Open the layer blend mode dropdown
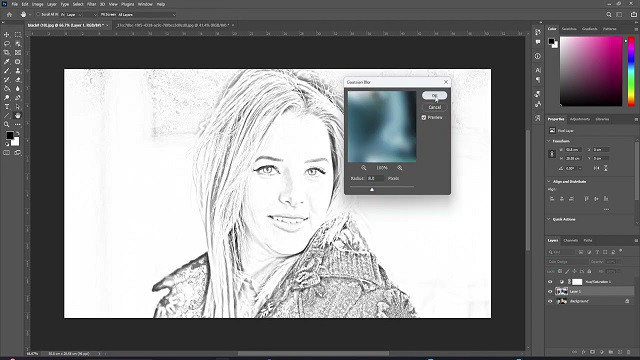Screen dimensions: 640x360 [567, 262]
